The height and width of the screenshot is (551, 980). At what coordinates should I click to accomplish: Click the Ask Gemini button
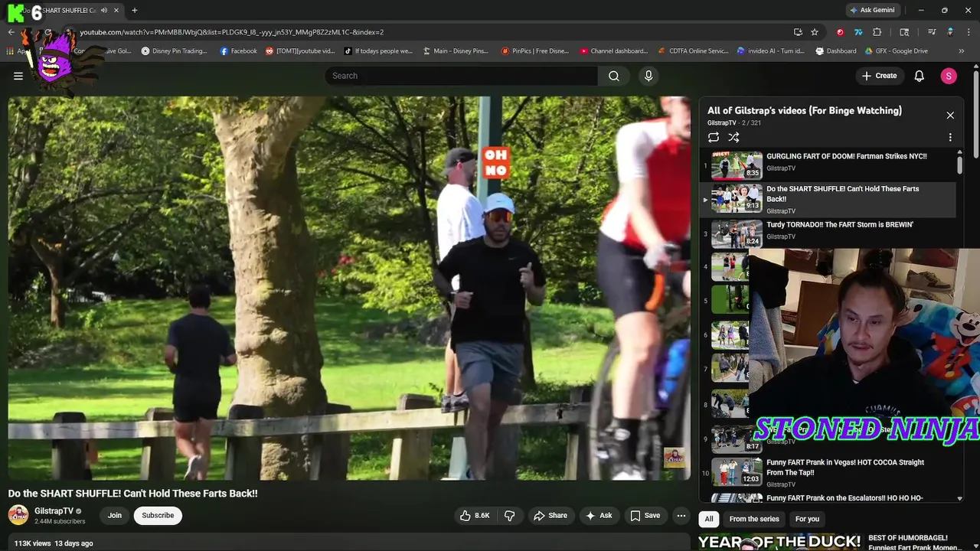coord(872,11)
